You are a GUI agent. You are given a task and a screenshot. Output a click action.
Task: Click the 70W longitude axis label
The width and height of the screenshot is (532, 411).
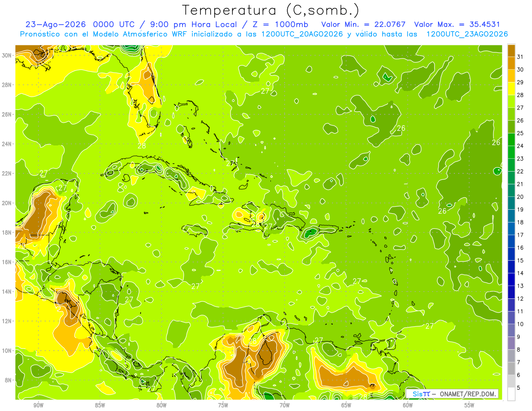[285, 405]
